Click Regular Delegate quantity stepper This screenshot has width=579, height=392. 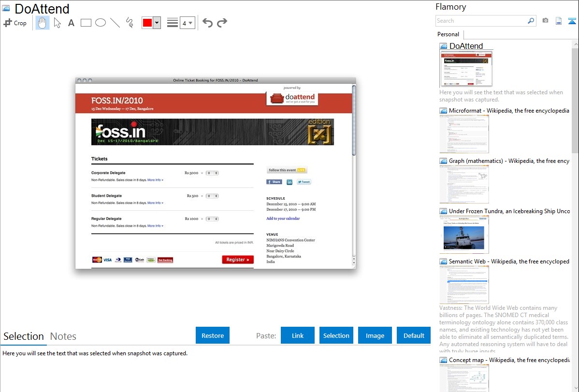pos(212,219)
